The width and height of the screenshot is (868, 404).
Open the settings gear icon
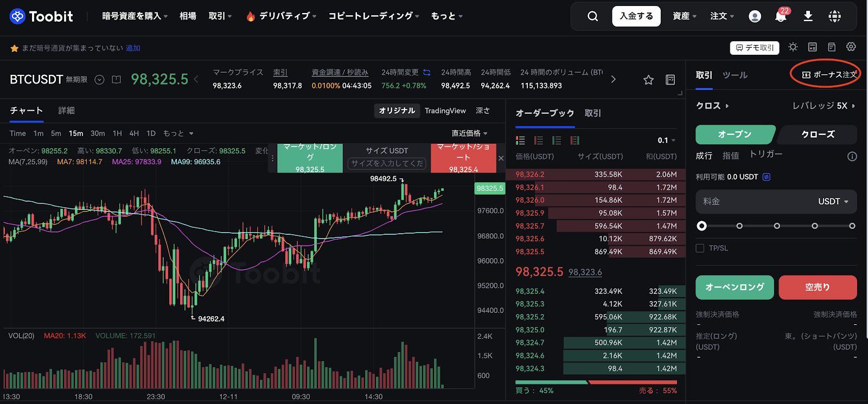click(x=851, y=47)
